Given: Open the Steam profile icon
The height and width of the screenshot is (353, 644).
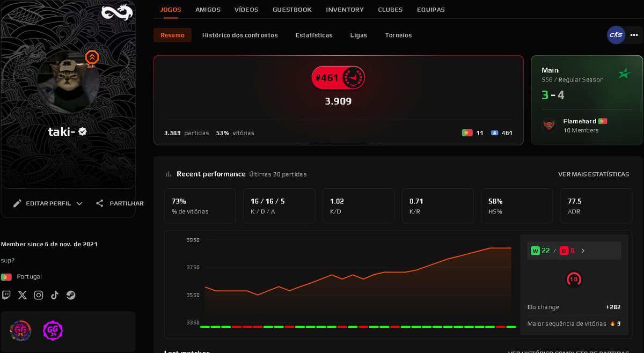Looking at the screenshot, I should 71,295.
